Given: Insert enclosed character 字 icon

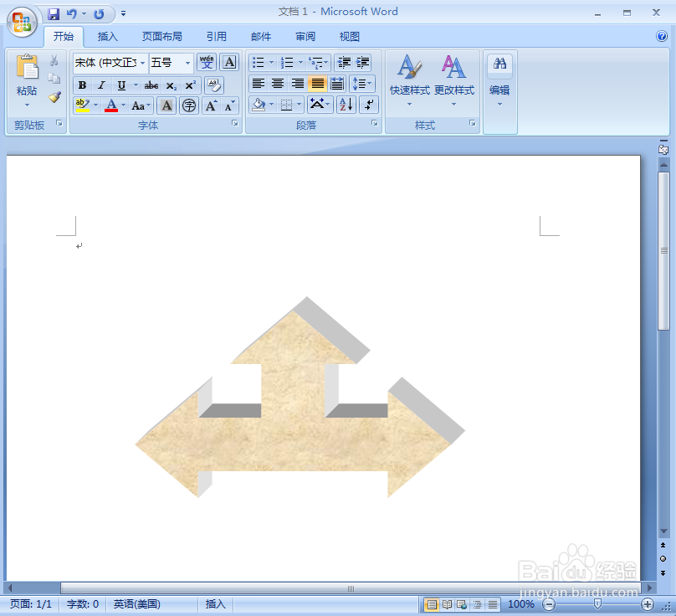Looking at the screenshot, I should pyautogui.click(x=189, y=105).
